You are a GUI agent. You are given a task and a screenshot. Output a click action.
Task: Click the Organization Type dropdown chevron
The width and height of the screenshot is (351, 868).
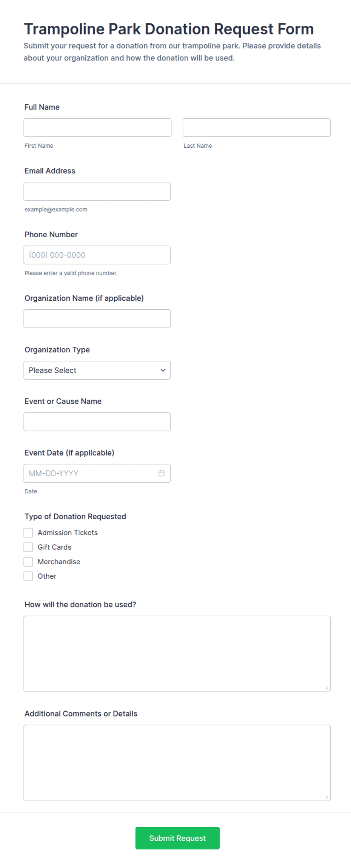(x=163, y=370)
